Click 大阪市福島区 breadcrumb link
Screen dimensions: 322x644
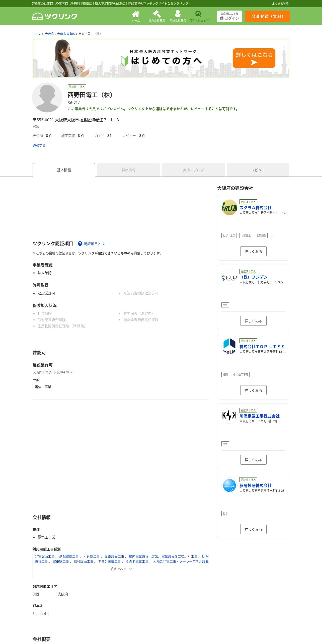pyautogui.click(x=66, y=34)
